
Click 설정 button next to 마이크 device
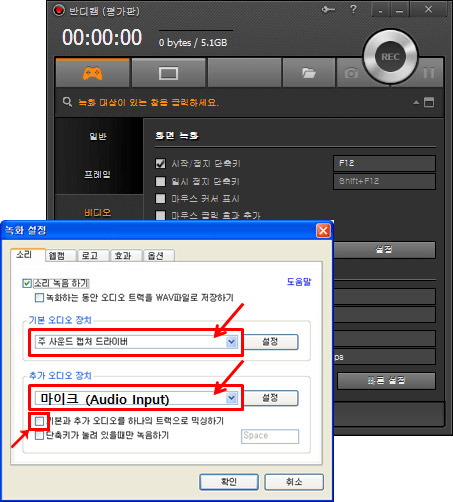(271, 398)
